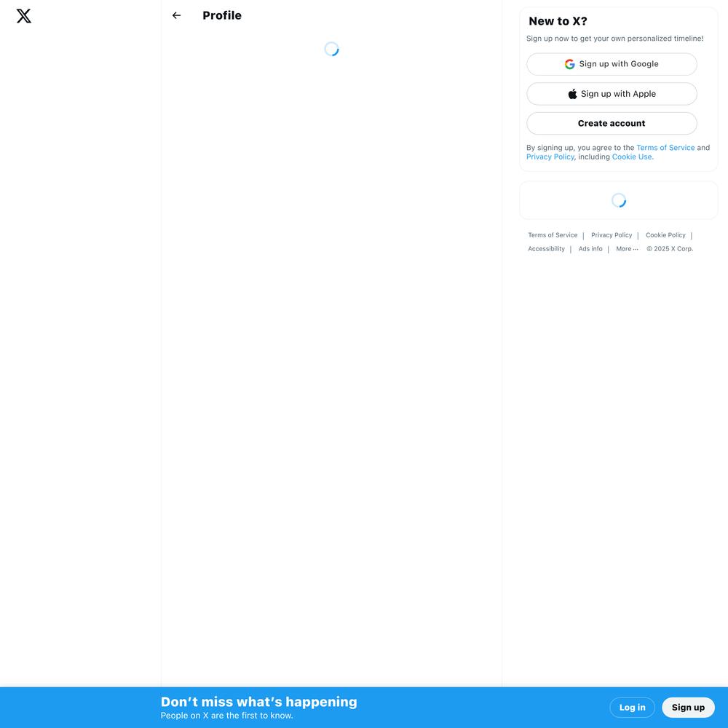Click the Create account button
The image size is (728, 728).
[x=612, y=124]
